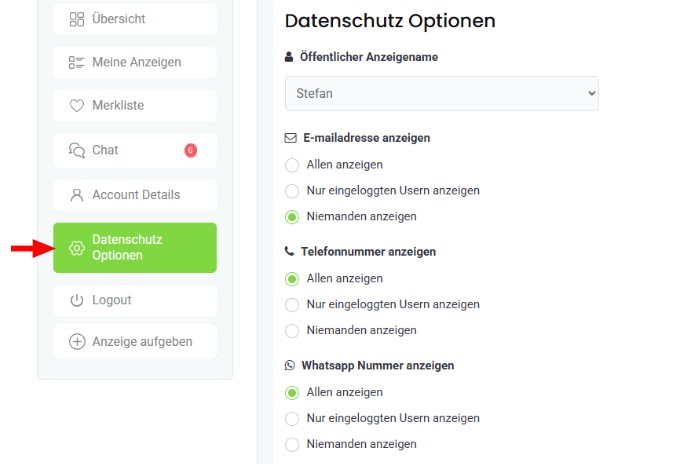Go to the Merkliste menu item
The image size is (683, 464).
click(x=135, y=105)
